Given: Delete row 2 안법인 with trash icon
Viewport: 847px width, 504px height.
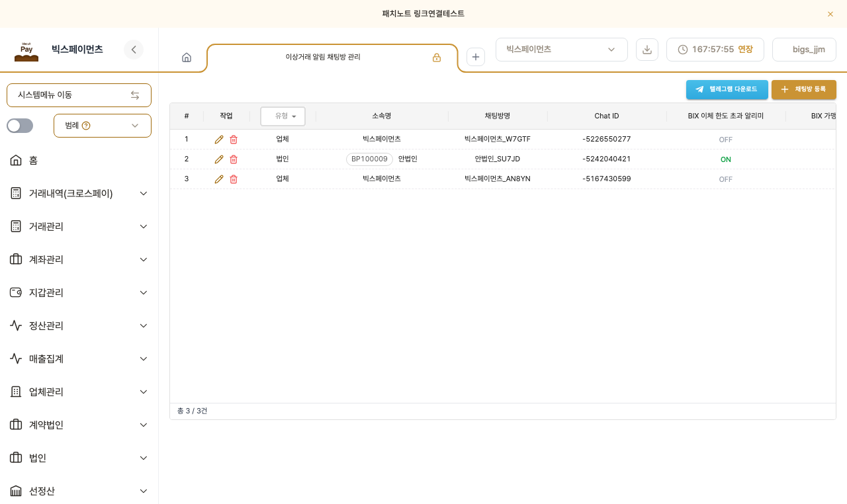Looking at the screenshot, I should pyautogui.click(x=234, y=159).
